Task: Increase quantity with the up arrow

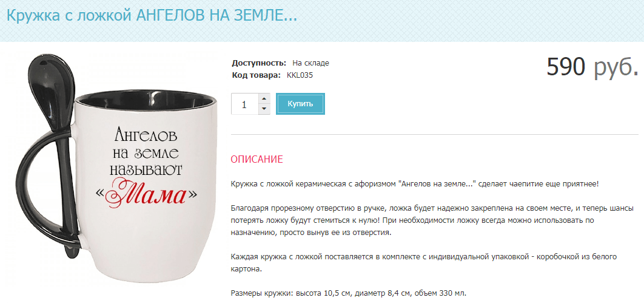Action: point(264,99)
